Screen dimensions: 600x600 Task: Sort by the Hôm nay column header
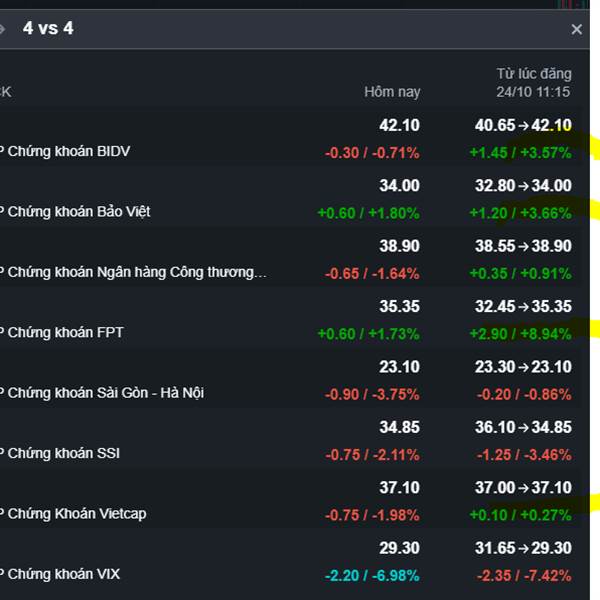point(392,92)
